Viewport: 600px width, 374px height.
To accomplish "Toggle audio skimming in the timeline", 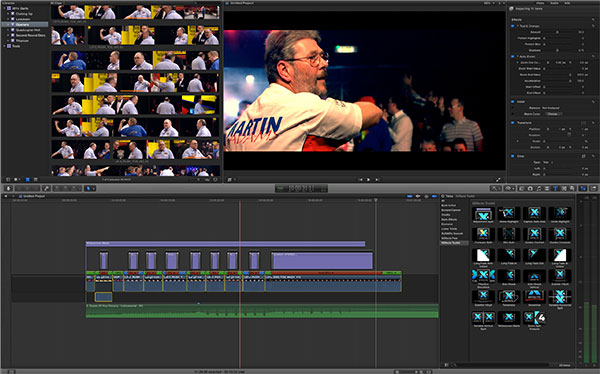I will (417, 196).
